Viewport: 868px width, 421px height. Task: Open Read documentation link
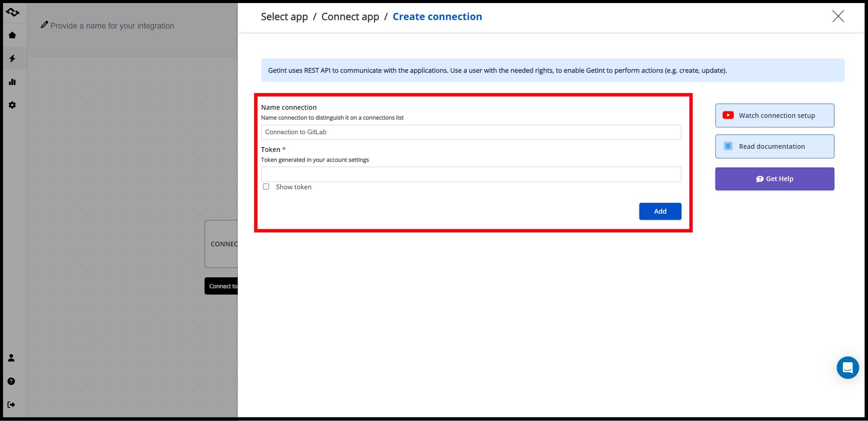point(774,146)
